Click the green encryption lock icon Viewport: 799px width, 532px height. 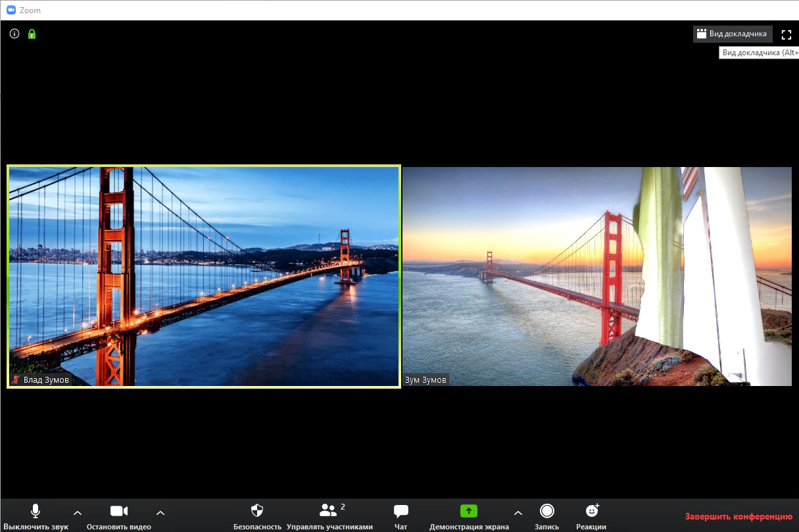tap(32, 34)
